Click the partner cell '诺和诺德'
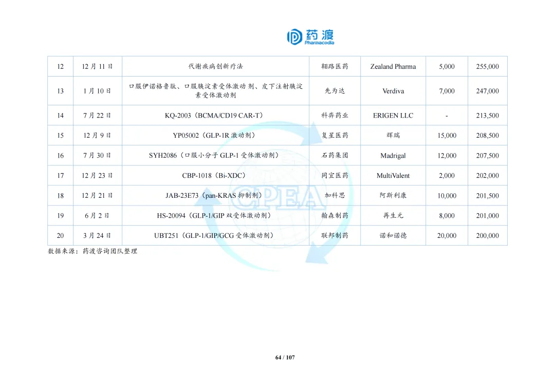555x392 pixels. pos(393,235)
